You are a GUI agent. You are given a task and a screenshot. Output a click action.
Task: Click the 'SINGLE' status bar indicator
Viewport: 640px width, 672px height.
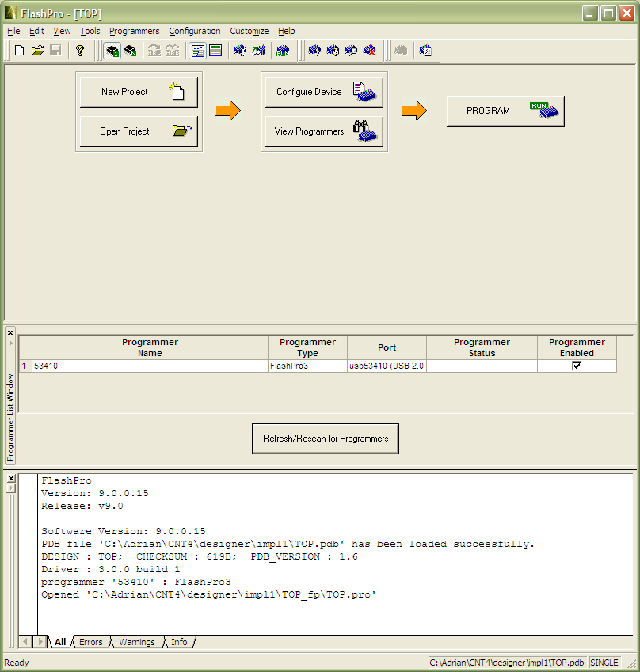click(x=604, y=663)
